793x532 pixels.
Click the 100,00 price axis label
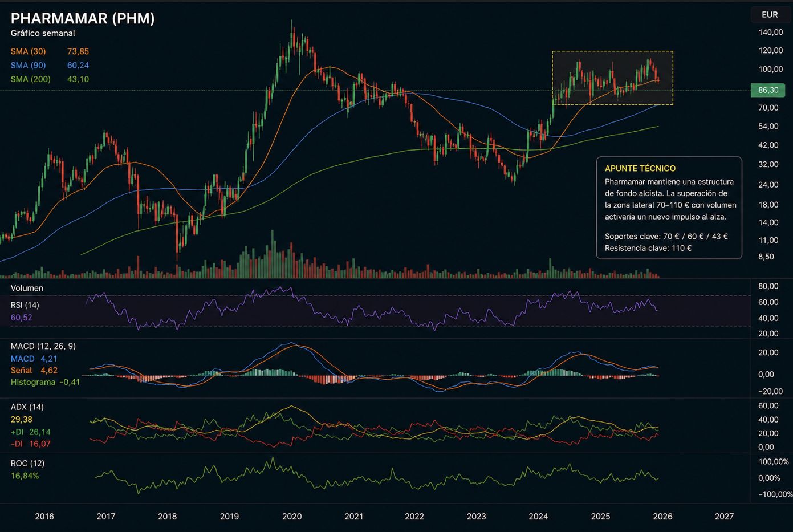click(x=771, y=70)
